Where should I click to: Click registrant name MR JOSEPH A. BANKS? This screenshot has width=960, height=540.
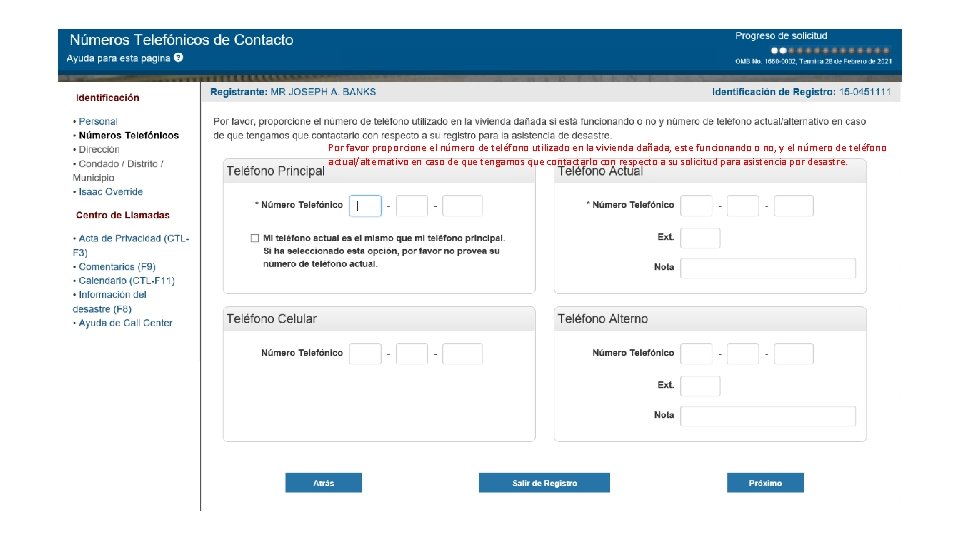point(323,92)
